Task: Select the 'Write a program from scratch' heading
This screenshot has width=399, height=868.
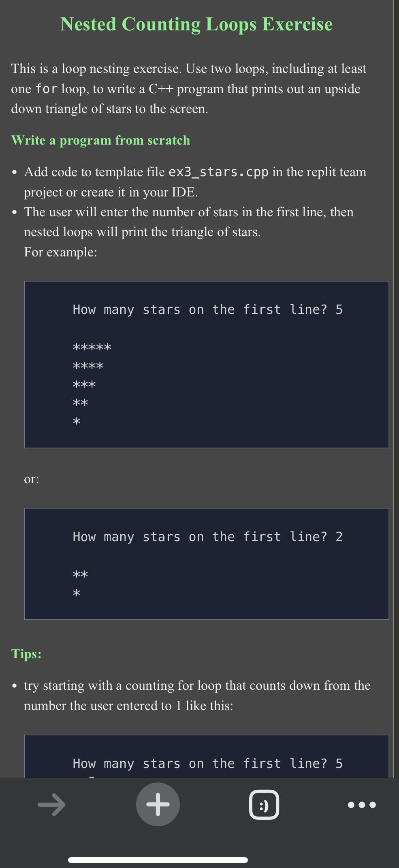Action: (100, 140)
